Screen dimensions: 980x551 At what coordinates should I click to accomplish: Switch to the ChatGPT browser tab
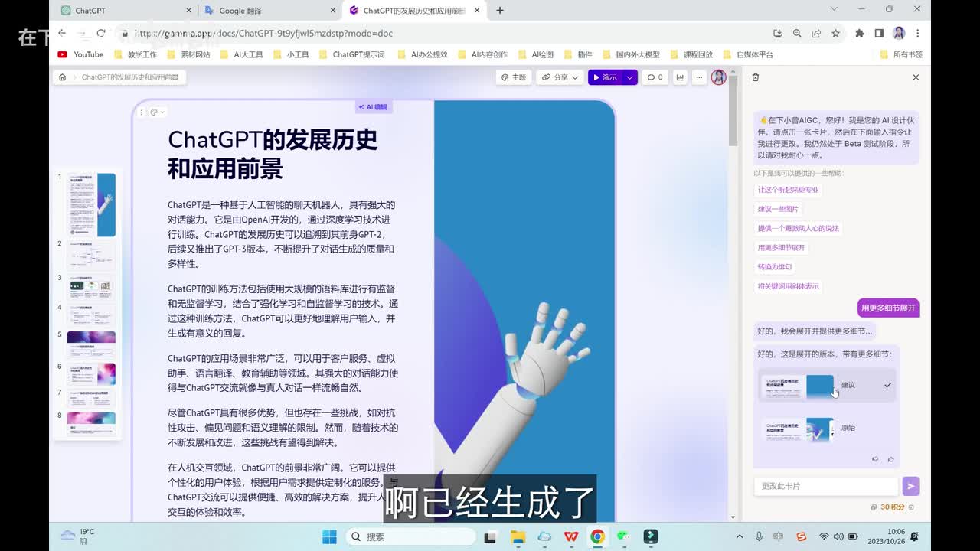122,11
